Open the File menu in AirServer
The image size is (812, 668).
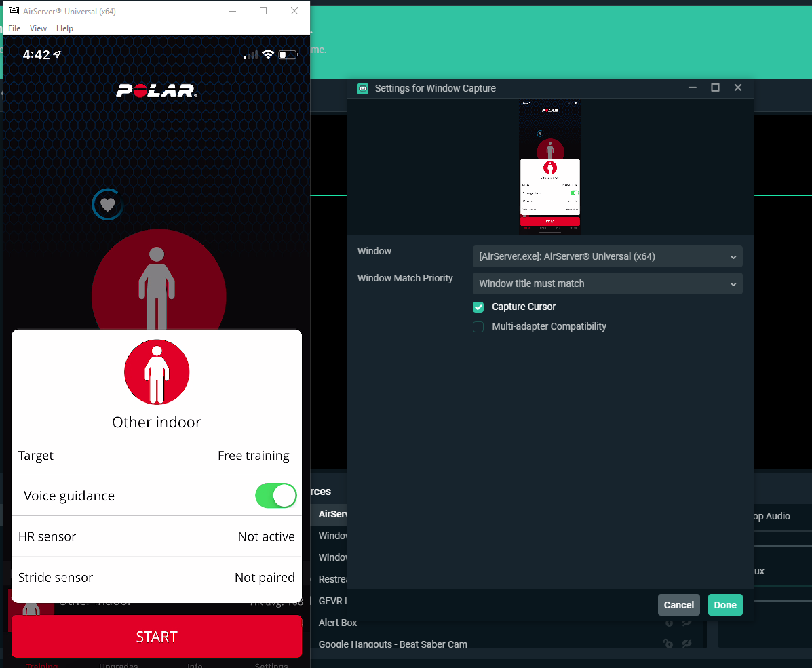point(14,28)
